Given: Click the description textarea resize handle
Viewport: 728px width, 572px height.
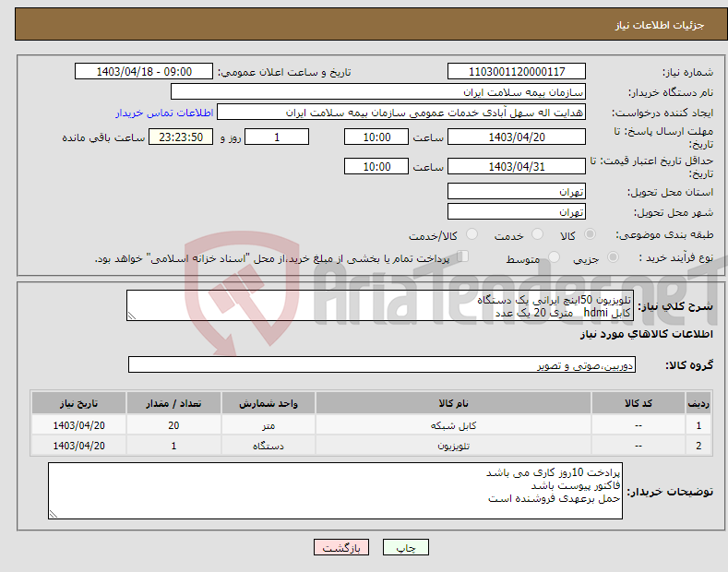Looking at the screenshot, I should coord(132,316).
